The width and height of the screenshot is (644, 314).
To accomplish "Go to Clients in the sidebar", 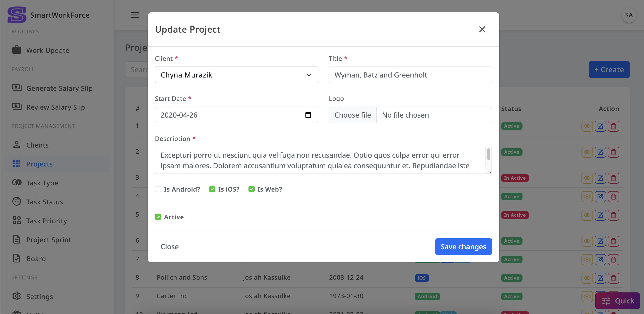I will click(x=37, y=145).
